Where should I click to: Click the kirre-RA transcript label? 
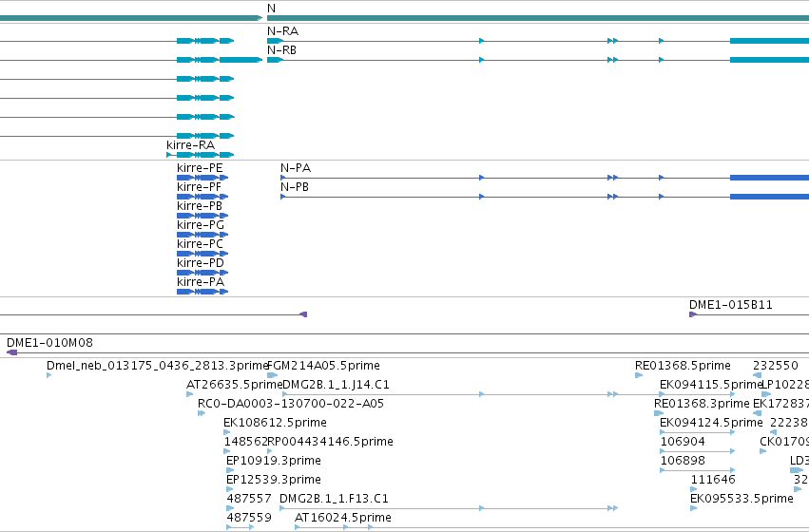190,145
